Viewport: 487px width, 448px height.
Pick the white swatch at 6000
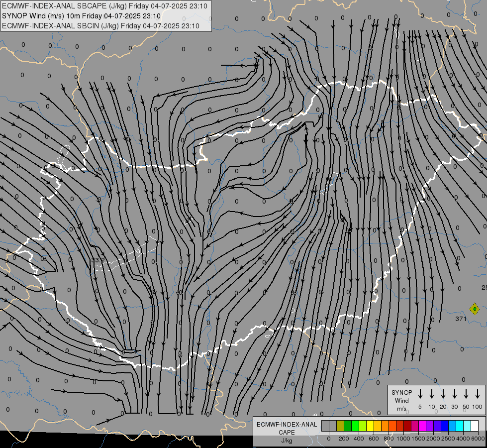click(474, 426)
